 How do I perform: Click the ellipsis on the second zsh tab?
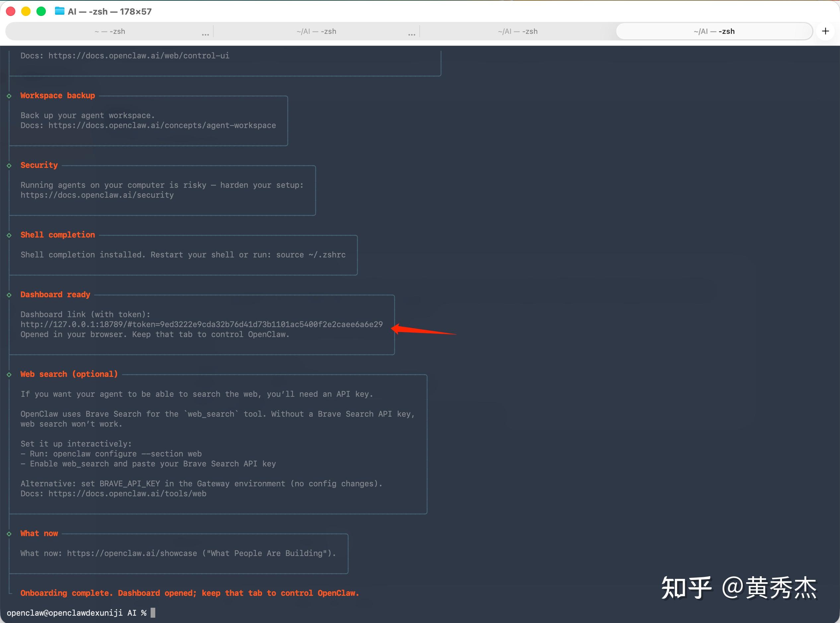pyautogui.click(x=411, y=34)
